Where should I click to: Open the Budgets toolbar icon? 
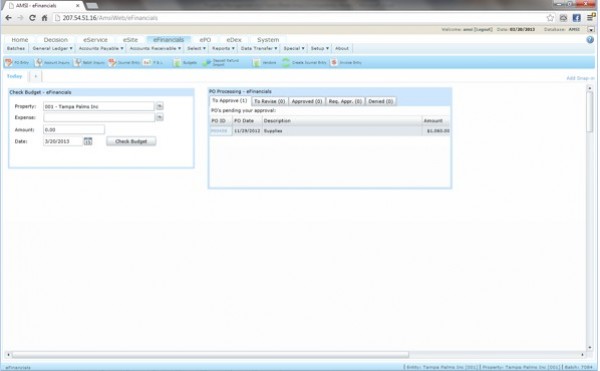click(185, 62)
